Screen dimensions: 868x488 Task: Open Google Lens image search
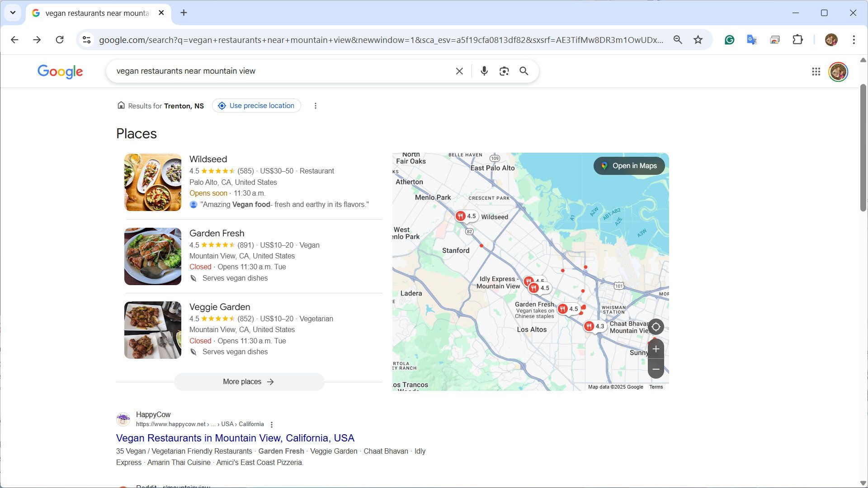point(504,71)
